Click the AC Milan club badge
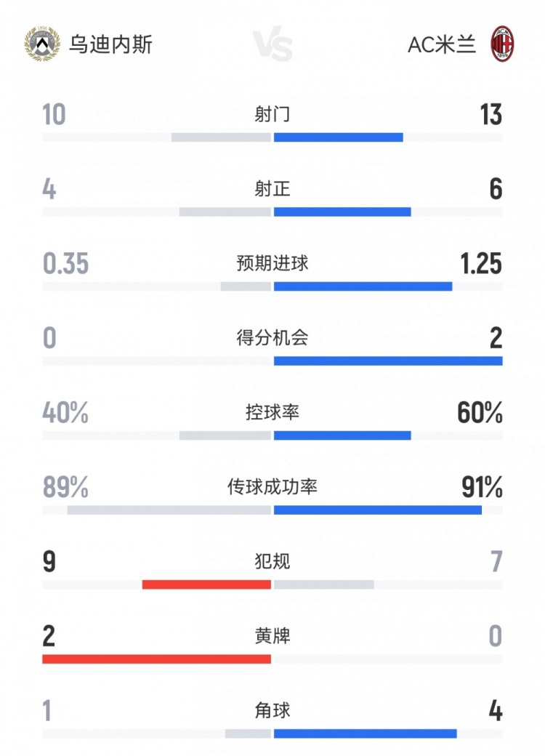The image size is (545, 756). [503, 44]
